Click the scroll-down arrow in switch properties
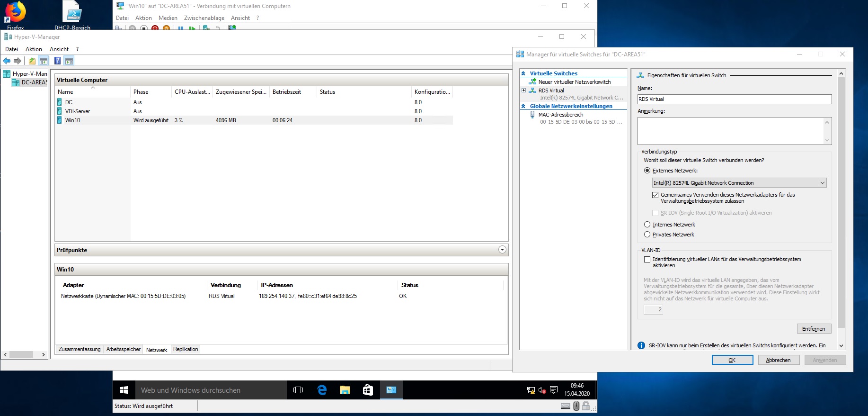The image size is (868, 416). 841,346
